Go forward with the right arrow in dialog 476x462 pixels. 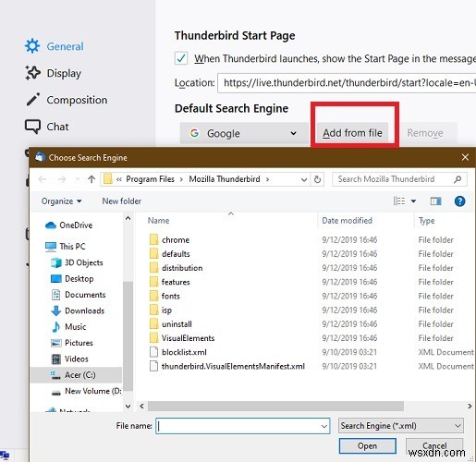click(62, 179)
